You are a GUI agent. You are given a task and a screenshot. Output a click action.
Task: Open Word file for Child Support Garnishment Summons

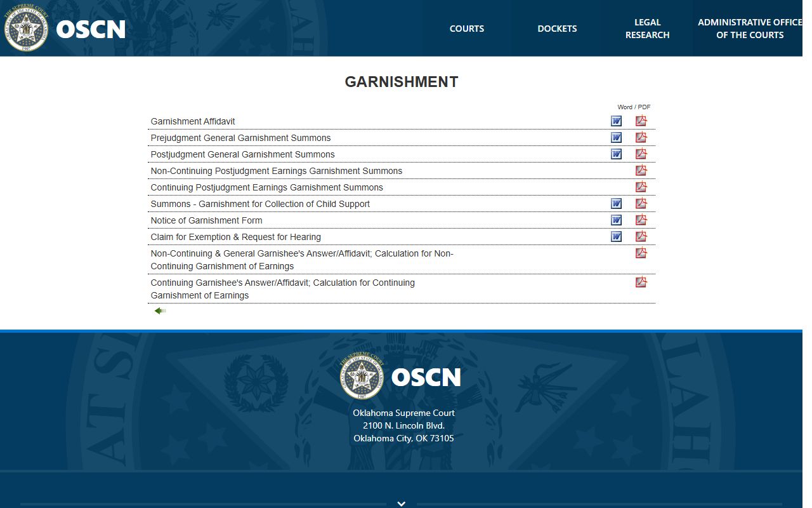coord(616,204)
